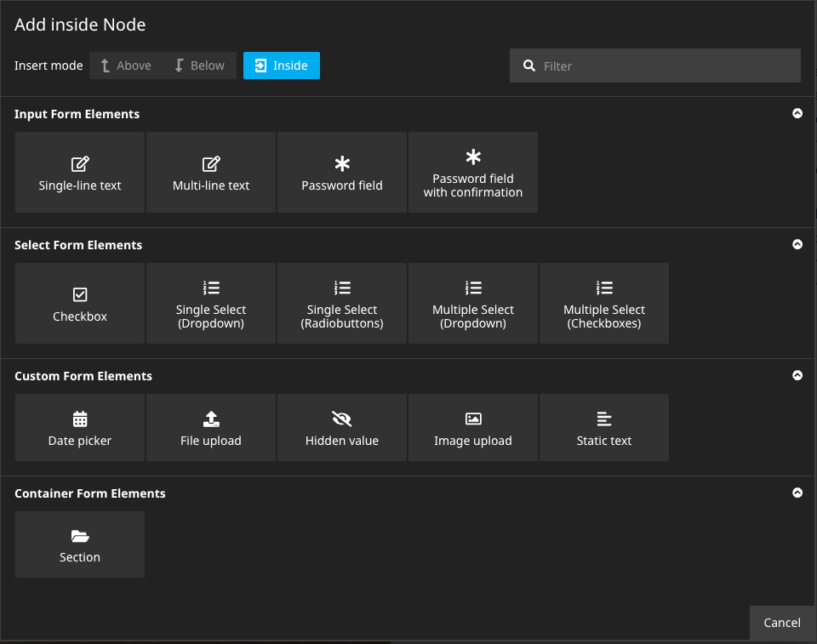Switch insert mode to Above

(126, 65)
